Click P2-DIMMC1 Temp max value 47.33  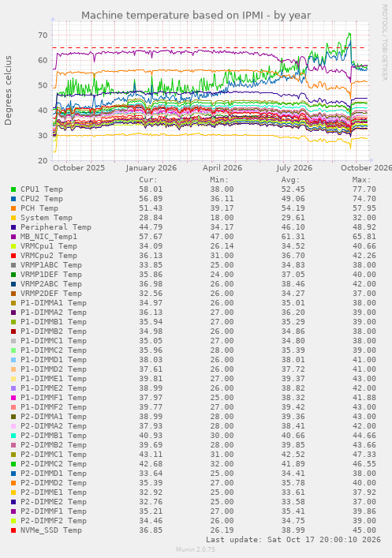[x=364, y=455]
